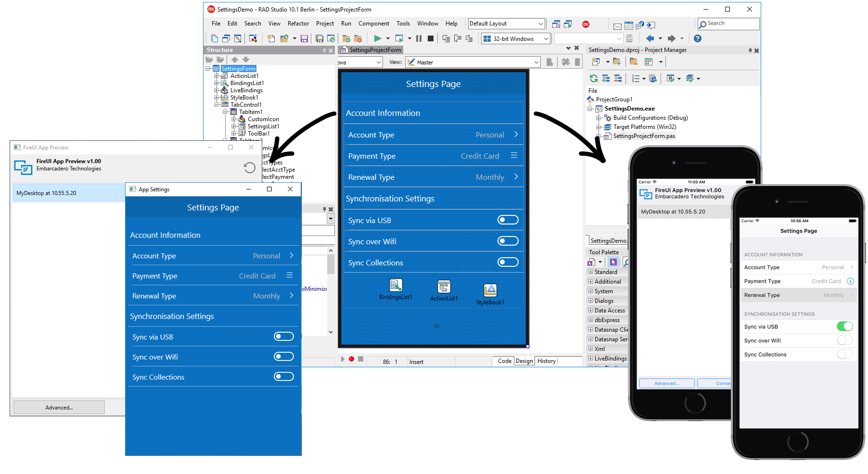
Task: Toggle Sync over Wifi in form designer
Action: click(x=508, y=241)
